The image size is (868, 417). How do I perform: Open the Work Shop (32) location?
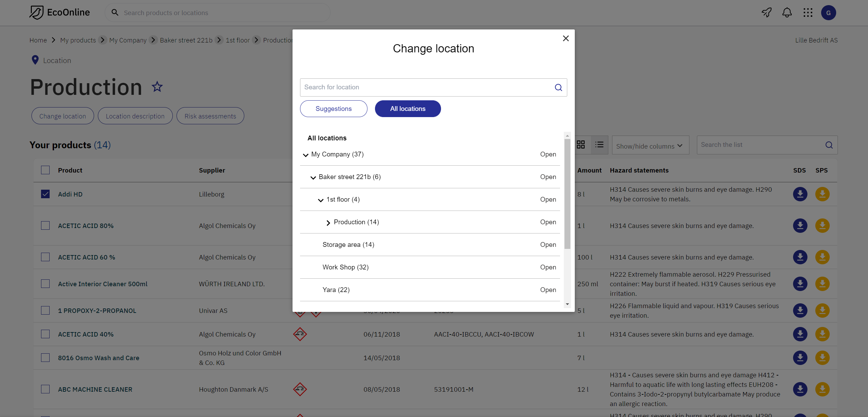[548, 267]
